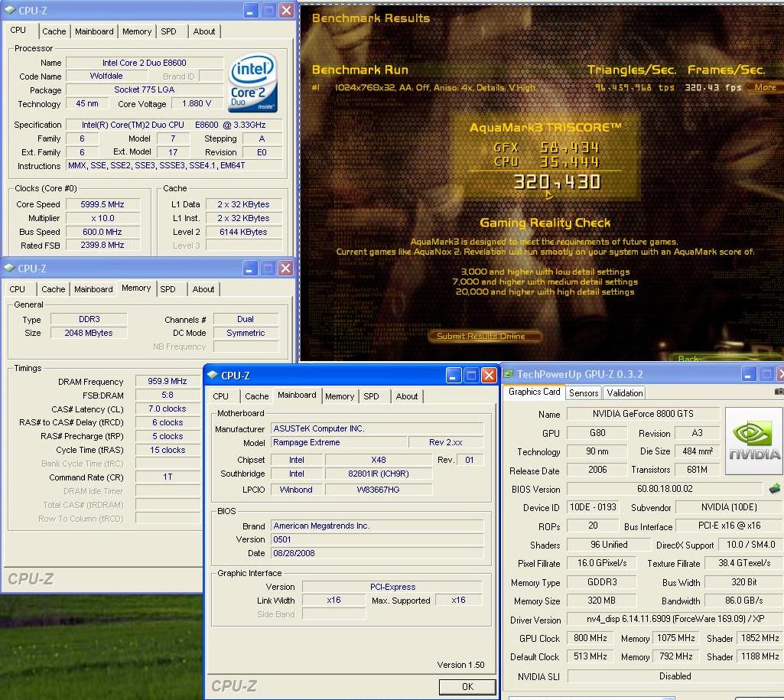Click the motherboard Model field Rampage Extreme

coord(339,442)
